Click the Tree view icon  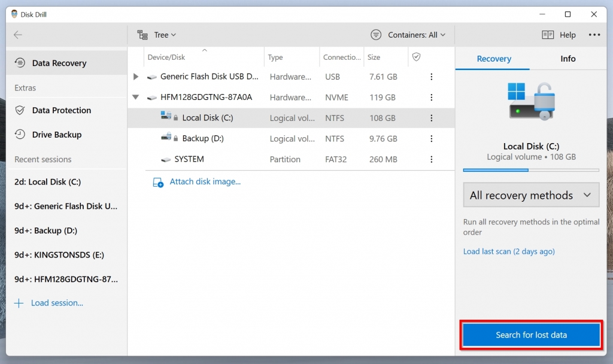click(142, 35)
